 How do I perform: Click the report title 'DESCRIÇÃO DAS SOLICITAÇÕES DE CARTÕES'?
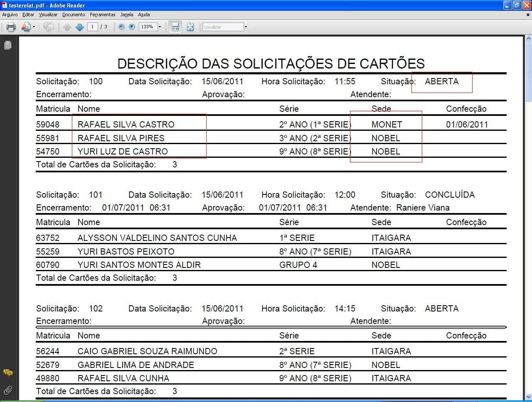(x=271, y=64)
